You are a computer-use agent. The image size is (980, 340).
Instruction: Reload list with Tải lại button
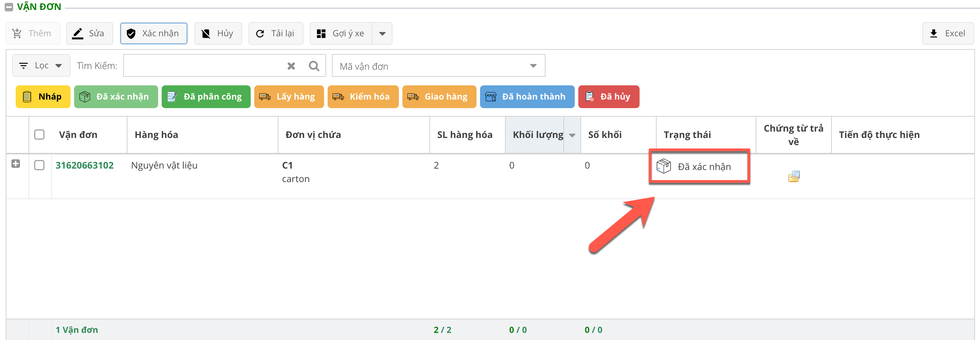point(275,33)
